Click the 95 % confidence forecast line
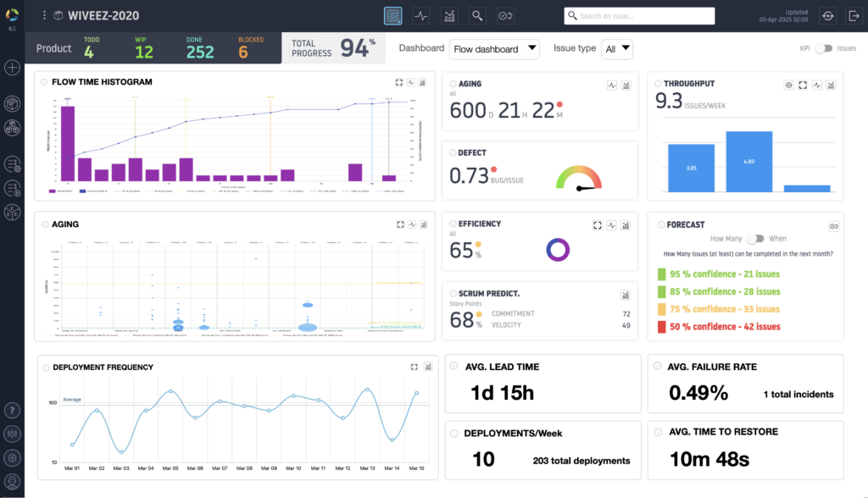 point(724,274)
